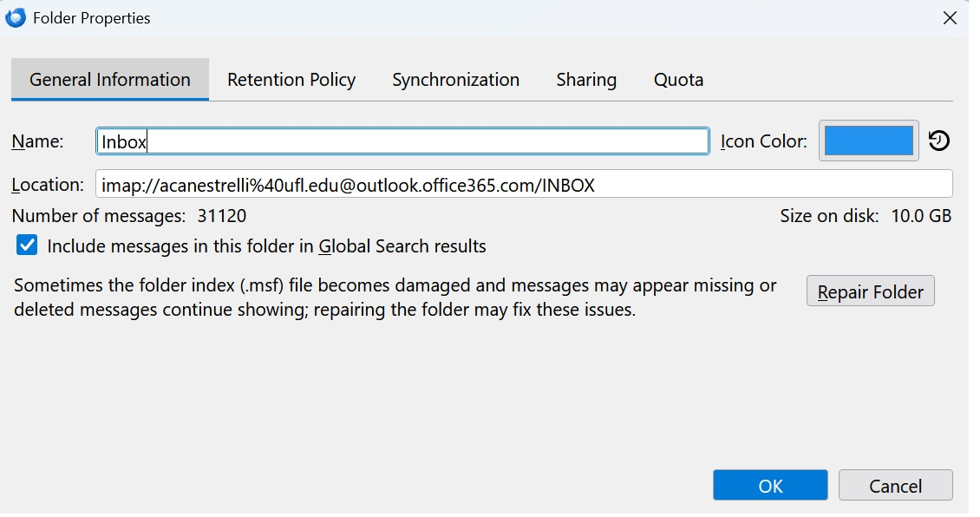Image resolution: width=980 pixels, height=517 pixels.
Task: Close the Folder Properties dialog
Action: [951, 17]
